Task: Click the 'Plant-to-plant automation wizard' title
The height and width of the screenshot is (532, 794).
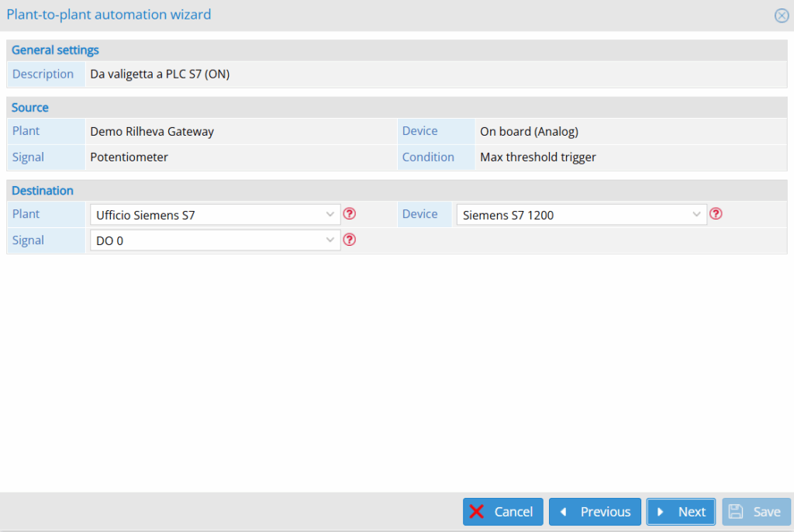Action: pos(109,15)
